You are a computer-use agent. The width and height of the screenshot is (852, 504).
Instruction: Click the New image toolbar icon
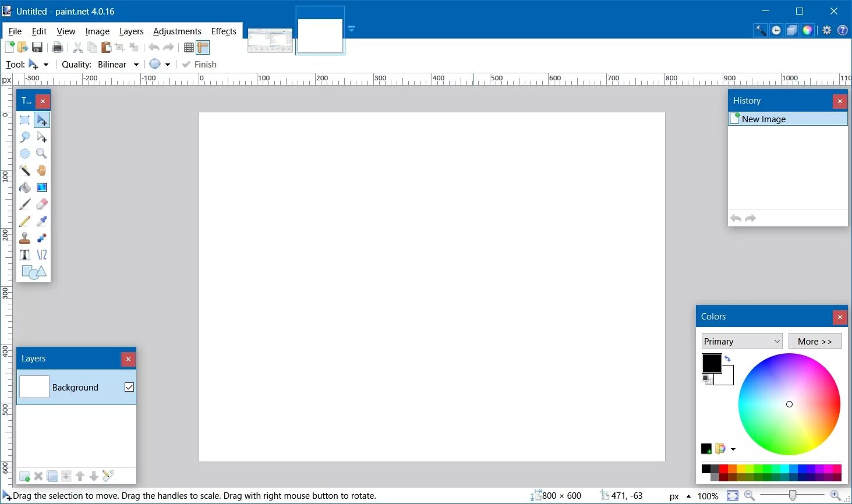point(9,47)
